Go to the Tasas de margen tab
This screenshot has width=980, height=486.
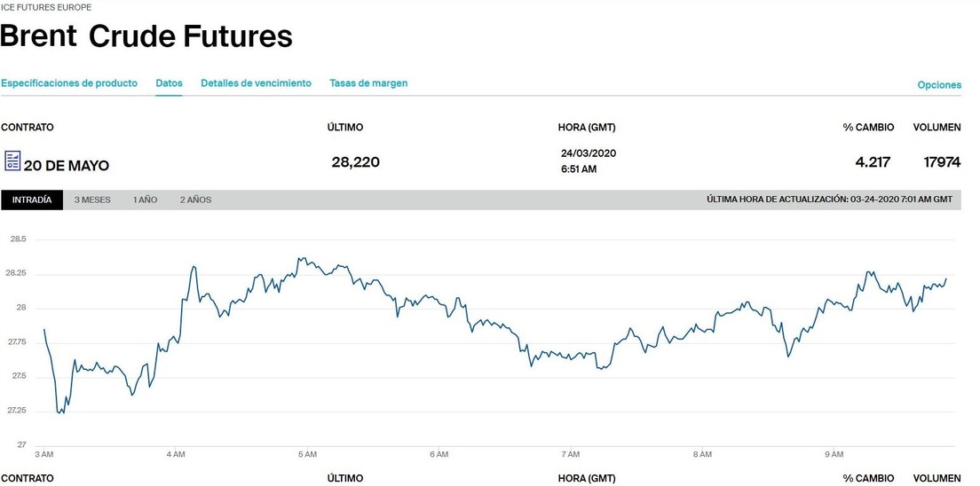point(368,83)
